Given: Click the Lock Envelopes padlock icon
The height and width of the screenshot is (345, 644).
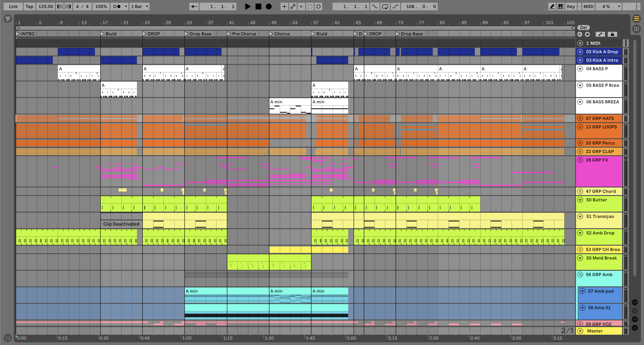Looking at the screenshot, I should [x=612, y=34].
